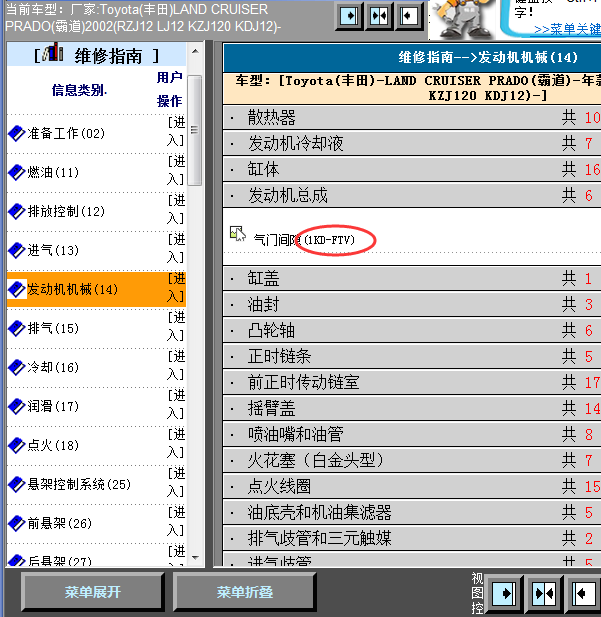Image resolution: width=601 pixels, height=617 pixels.
Task: Expand the 火花塞（白金头型） section
Action: [412, 460]
